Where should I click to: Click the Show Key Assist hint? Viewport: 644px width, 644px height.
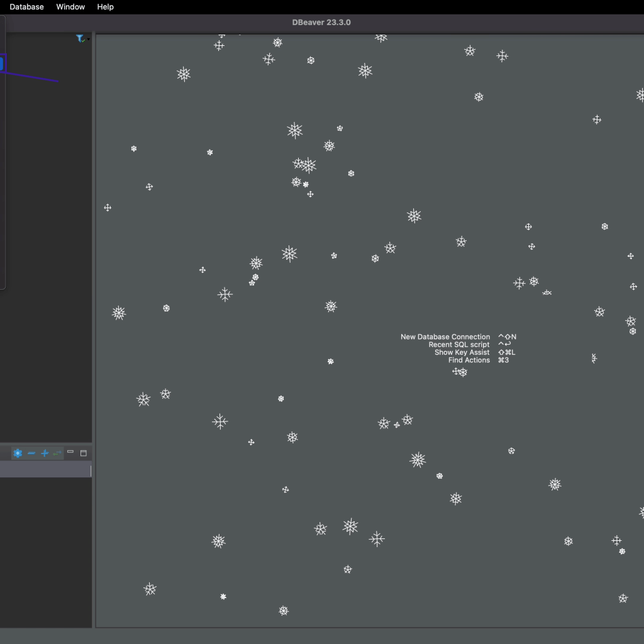click(462, 352)
